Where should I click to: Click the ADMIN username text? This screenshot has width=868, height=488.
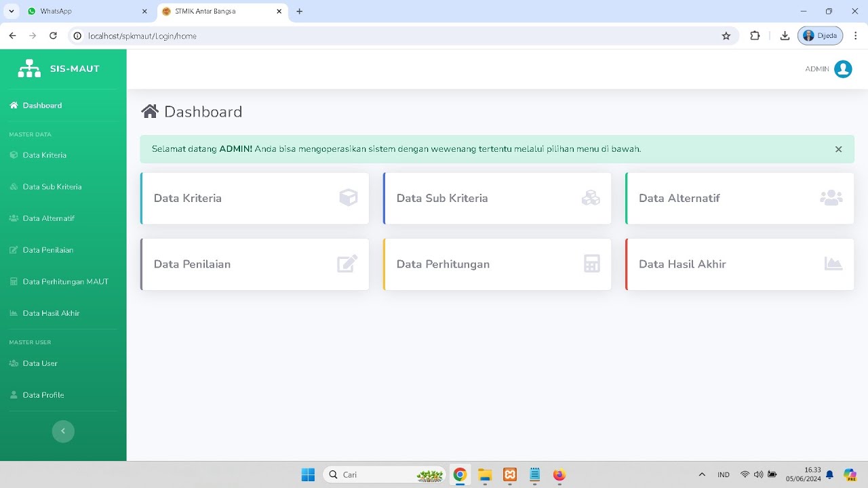click(x=817, y=69)
